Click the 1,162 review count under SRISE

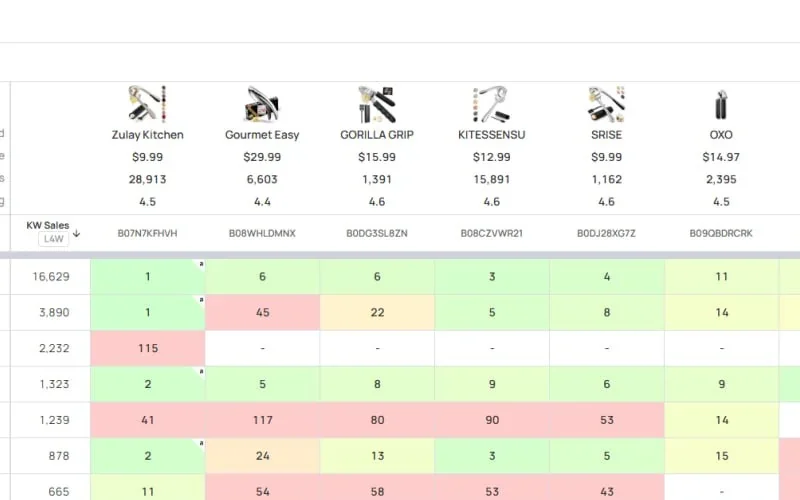[607, 180]
